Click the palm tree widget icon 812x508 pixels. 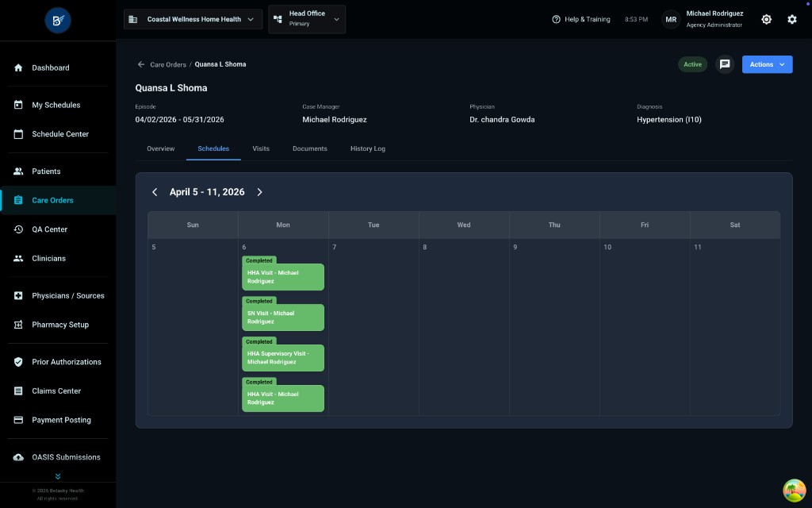pos(794,491)
